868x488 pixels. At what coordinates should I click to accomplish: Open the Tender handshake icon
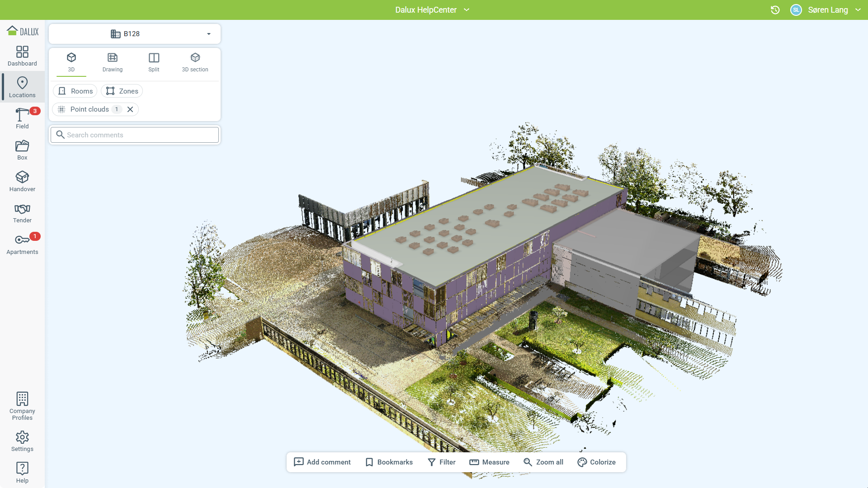[22, 213]
